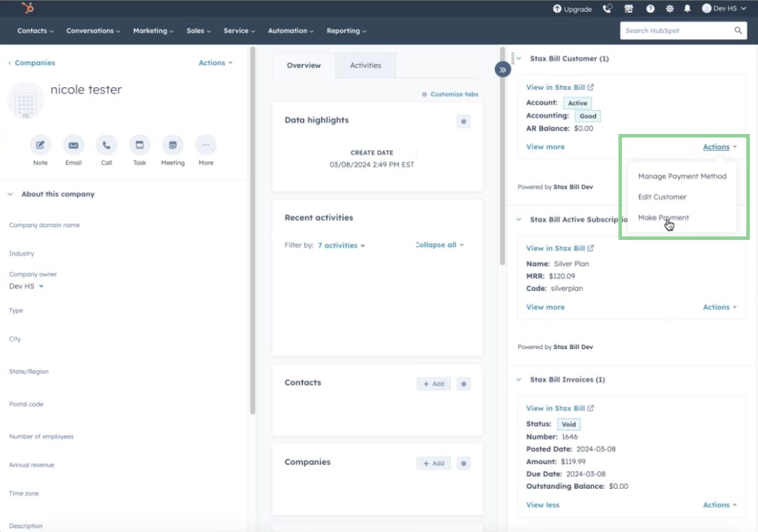Switch to the Activities tab
This screenshot has height=532, width=758.
[x=366, y=65]
